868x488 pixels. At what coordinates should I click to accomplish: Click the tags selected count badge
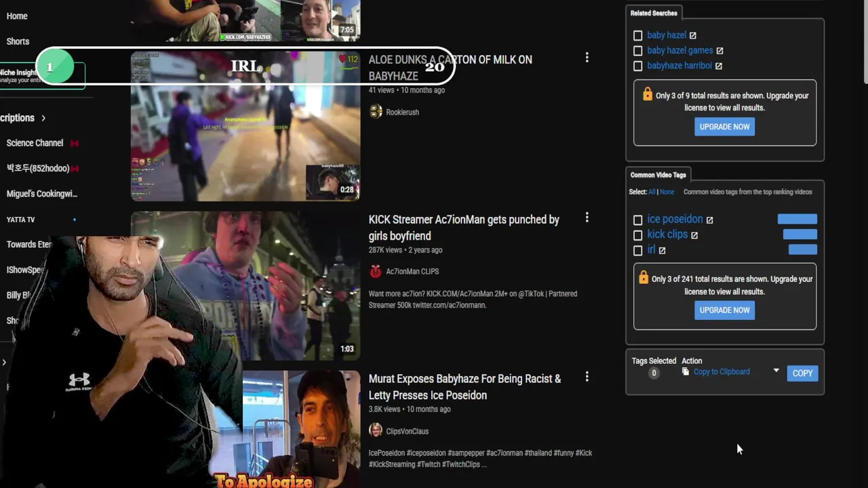pyautogui.click(x=654, y=373)
